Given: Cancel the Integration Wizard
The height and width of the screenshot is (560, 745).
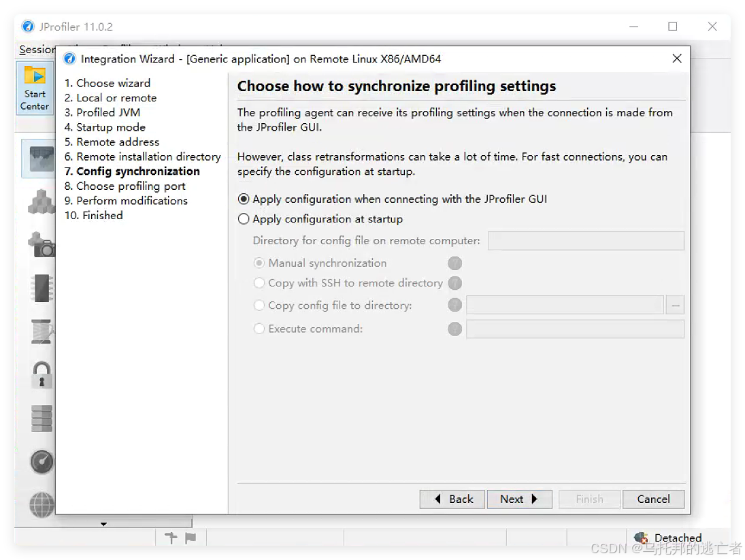Looking at the screenshot, I should (653, 499).
